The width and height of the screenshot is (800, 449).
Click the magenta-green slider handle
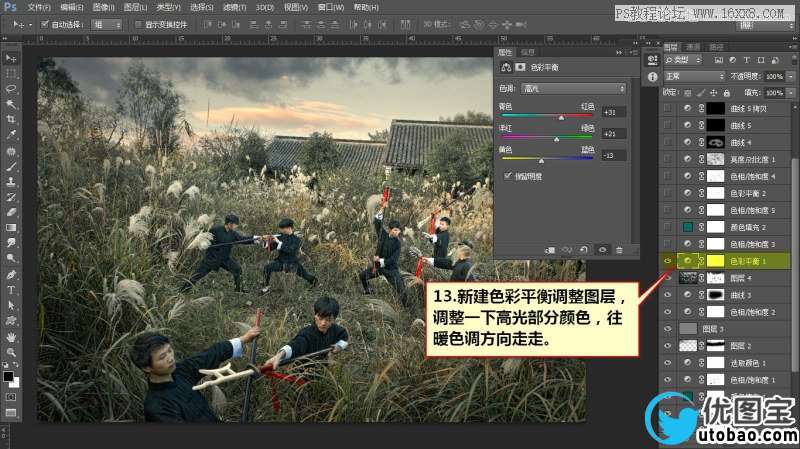click(556, 139)
